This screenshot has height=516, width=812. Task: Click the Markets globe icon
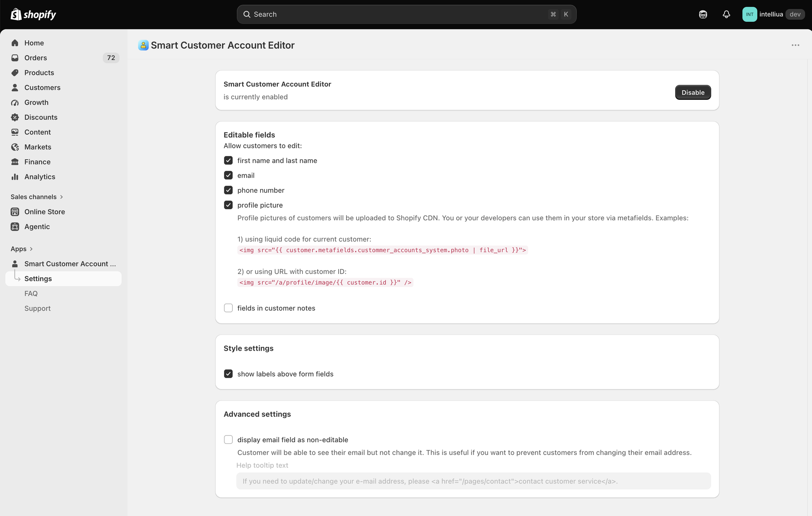point(15,147)
